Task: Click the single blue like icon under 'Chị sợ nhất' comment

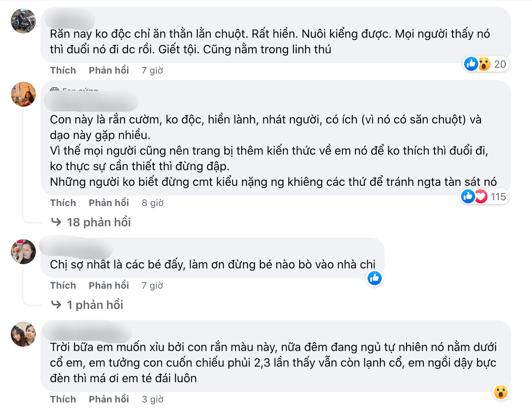Action: (374, 278)
